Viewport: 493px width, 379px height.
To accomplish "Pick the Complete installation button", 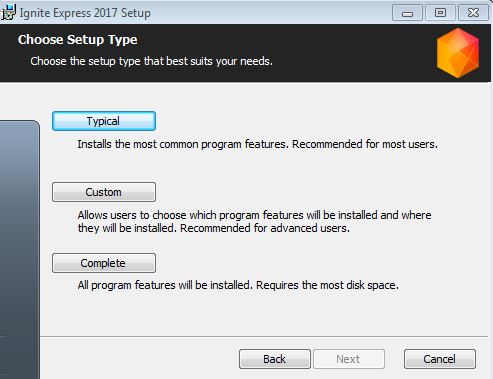I will point(104,263).
